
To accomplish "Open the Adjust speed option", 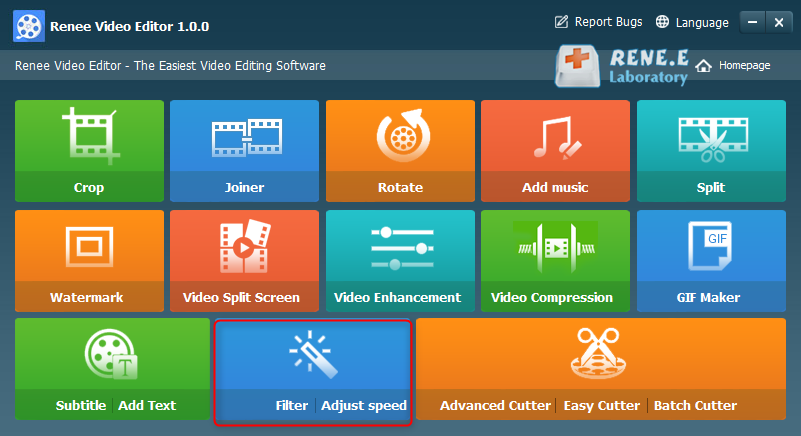I will coord(364,405).
